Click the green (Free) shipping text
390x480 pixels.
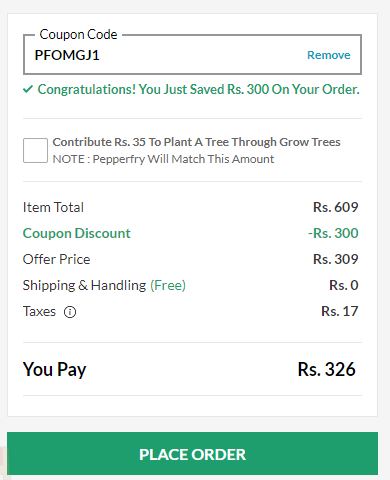[168, 286]
